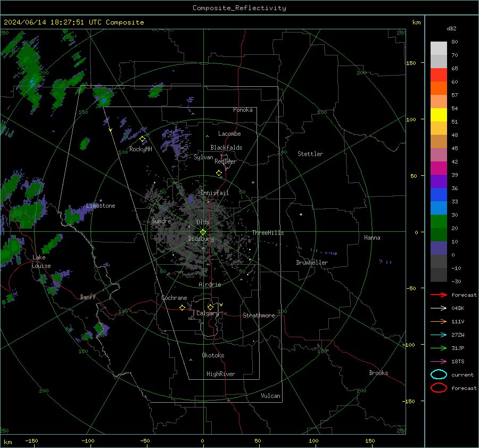Viewport: 479px width, 448px height.
Task: Click the 04DK legend label
Action: pyautogui.click(x=458, y=308)
